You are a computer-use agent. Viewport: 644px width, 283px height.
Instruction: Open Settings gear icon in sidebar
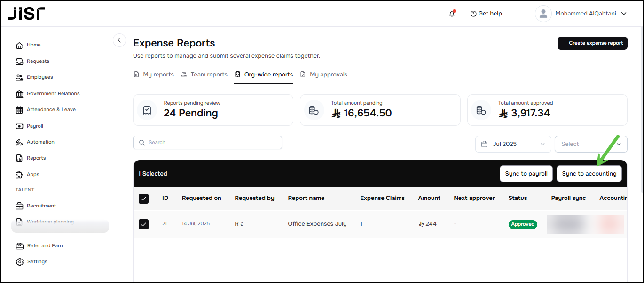[19, 262]
